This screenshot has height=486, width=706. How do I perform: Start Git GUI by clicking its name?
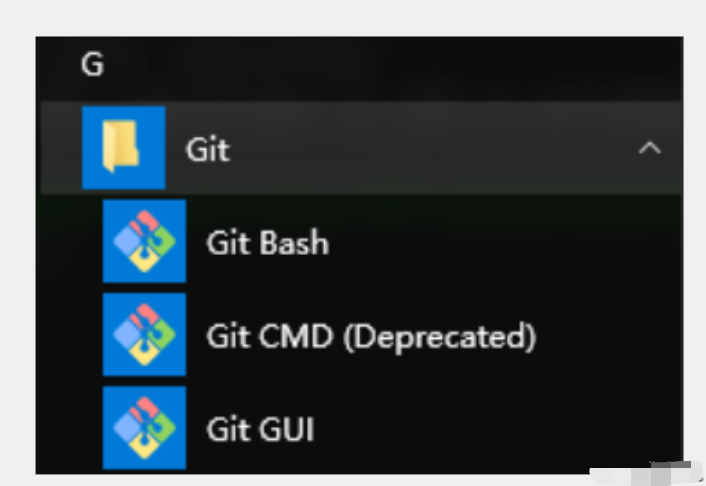(x=260, y=429)
